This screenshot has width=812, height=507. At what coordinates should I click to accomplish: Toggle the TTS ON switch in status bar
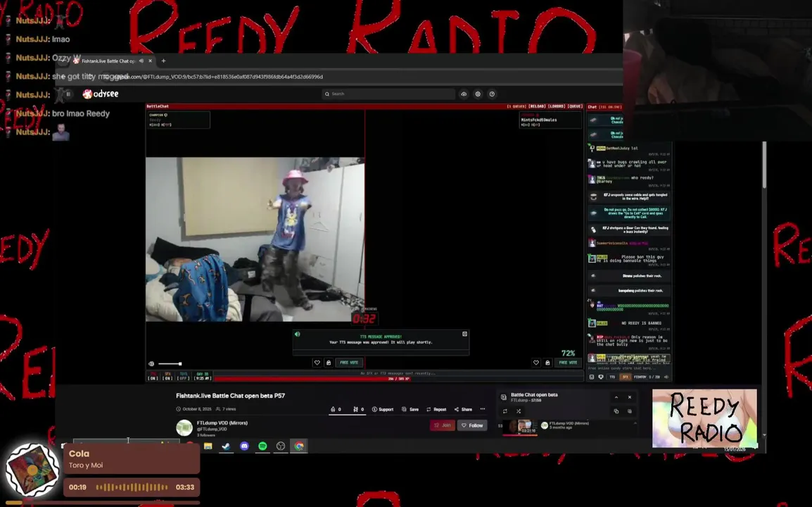[x=153, y=376]
